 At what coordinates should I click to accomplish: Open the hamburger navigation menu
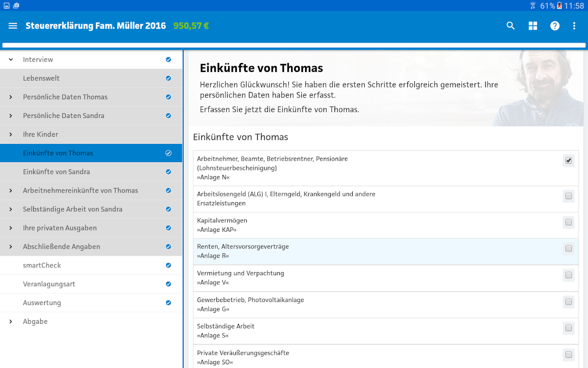(13, 26)
